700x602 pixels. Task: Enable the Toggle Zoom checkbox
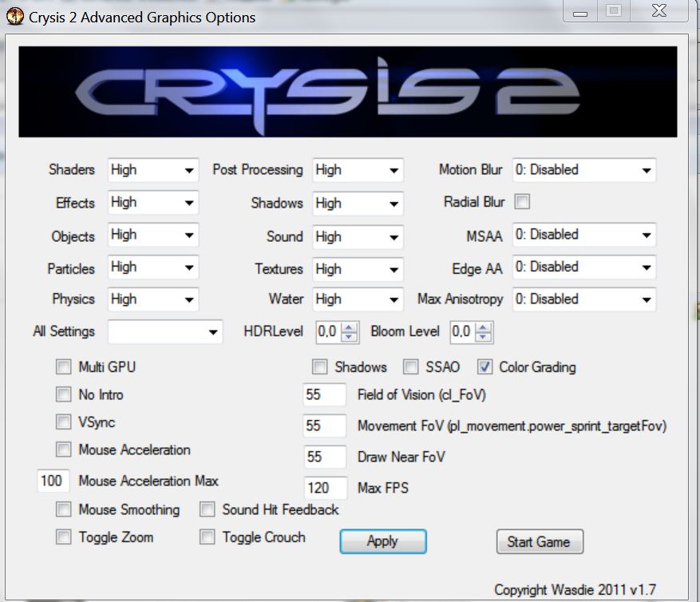pos(63,537)
